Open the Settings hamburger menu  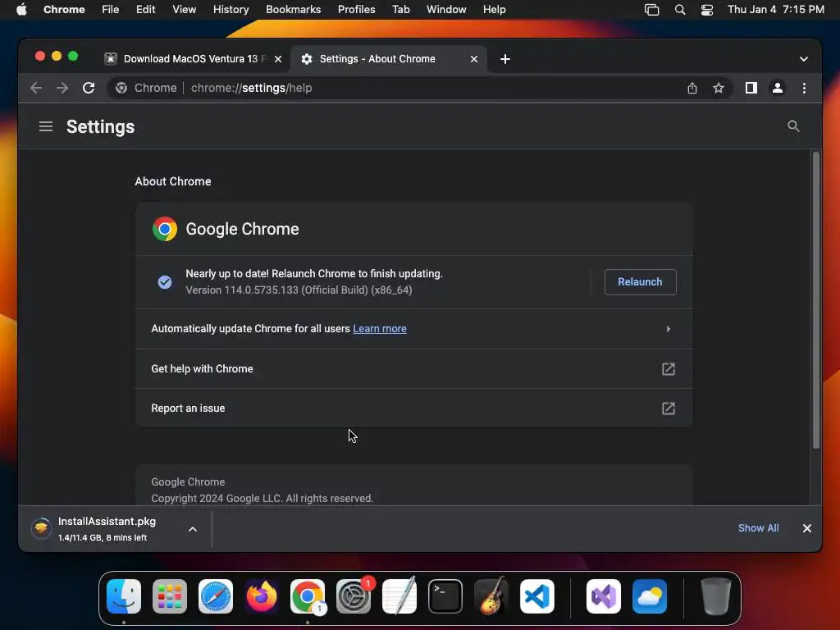pos(46,126)
